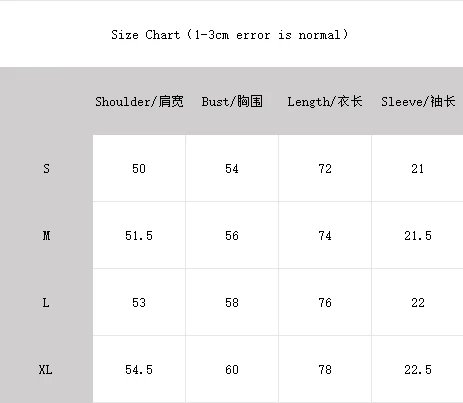Click the L bust value 58
463x403 pixels.
[232, 303]
